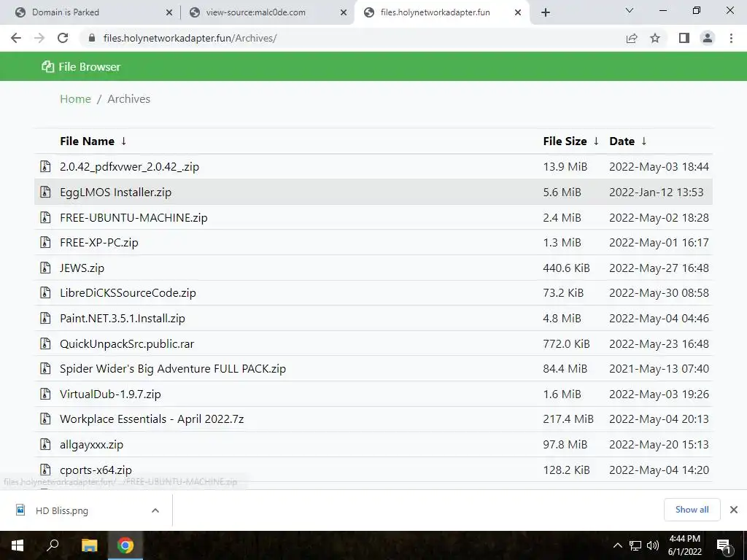Sort by File Name using its arrow
Viewport: 747px width, 560px height.
(124, 141)
